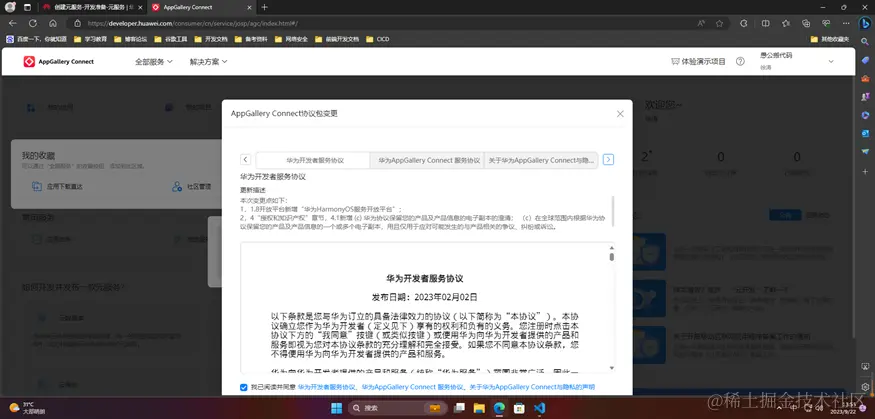
Task: Select the 华为AppGallery Connect 服务协议 tab
Action: click(x=428, y=160)
